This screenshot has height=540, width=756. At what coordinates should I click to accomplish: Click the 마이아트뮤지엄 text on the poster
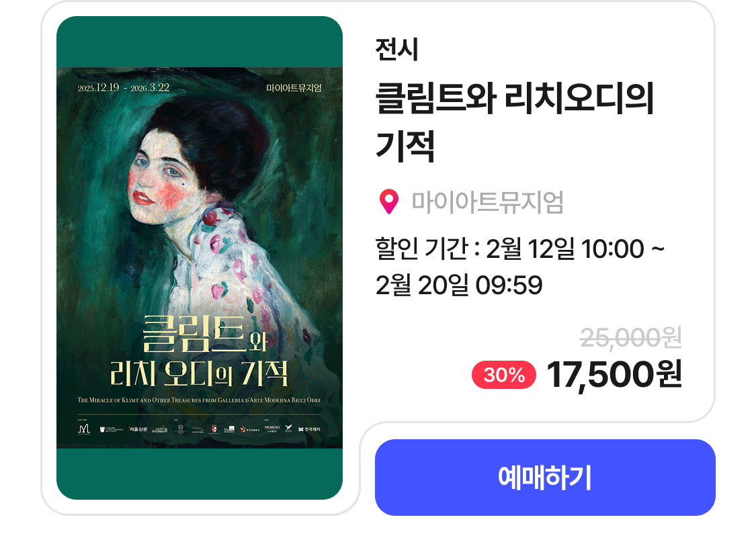coord(294,88)
